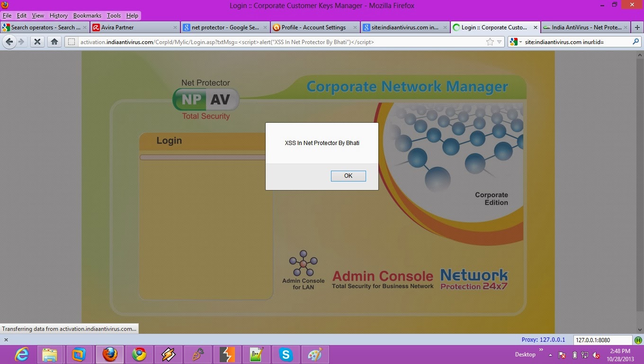Open the search engine selector dropdown
The image size is (644, 364).
coord(516,42)
